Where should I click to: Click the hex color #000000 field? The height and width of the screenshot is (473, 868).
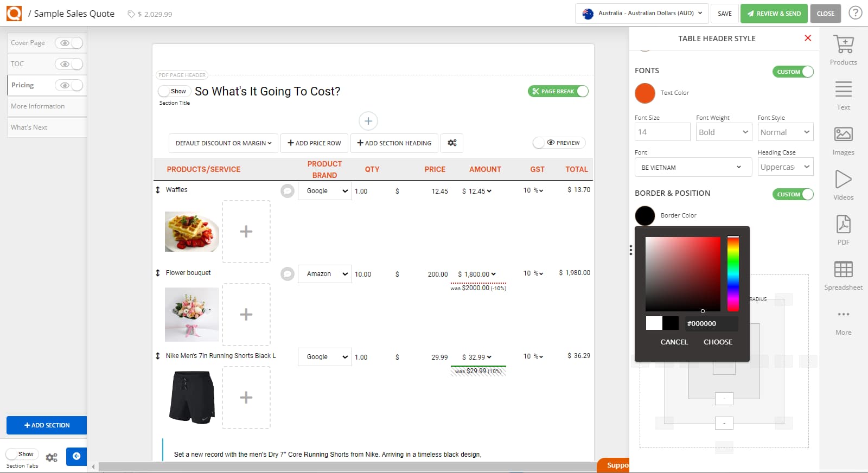(x=711, y=323)
